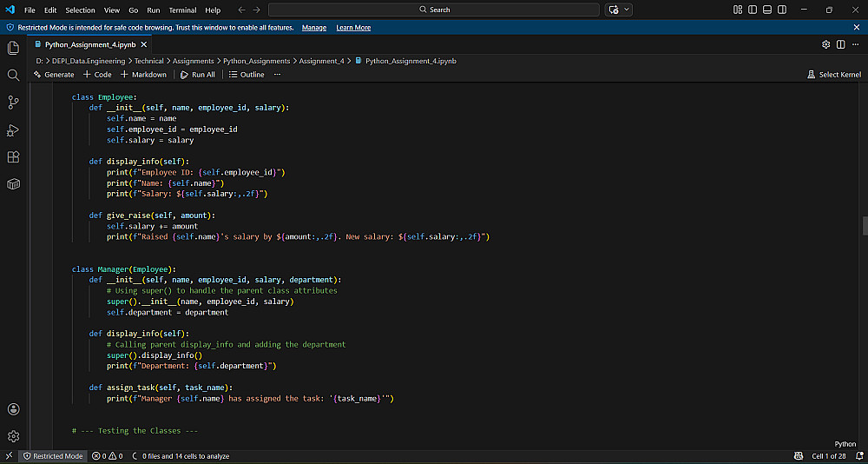Image resolution: width=868 pixels, height=464 pixels.
Task: Open the Terminal menu
Action: (182, 10)
